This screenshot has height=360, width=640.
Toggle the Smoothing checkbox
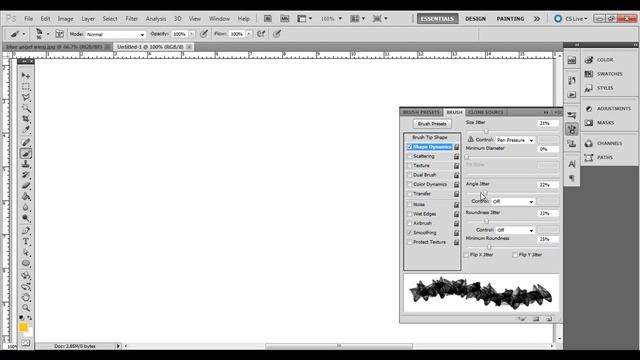pos(409,233)
